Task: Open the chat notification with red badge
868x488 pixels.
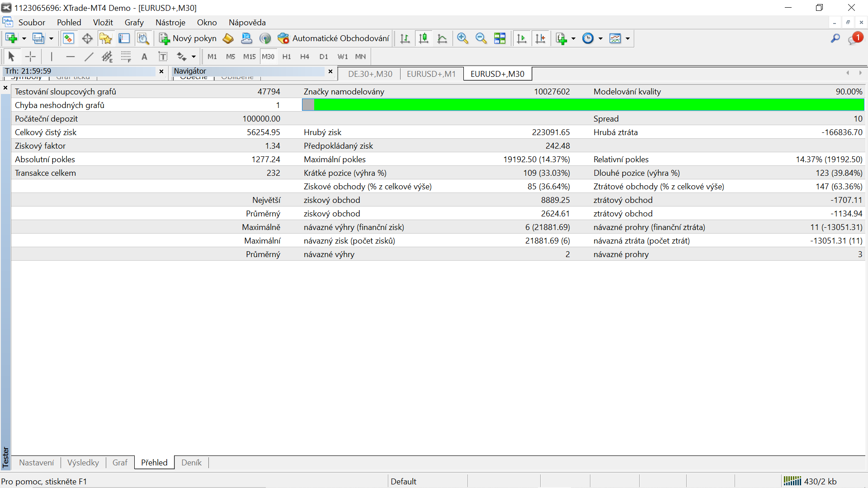Action: click(x=855, y=38)
